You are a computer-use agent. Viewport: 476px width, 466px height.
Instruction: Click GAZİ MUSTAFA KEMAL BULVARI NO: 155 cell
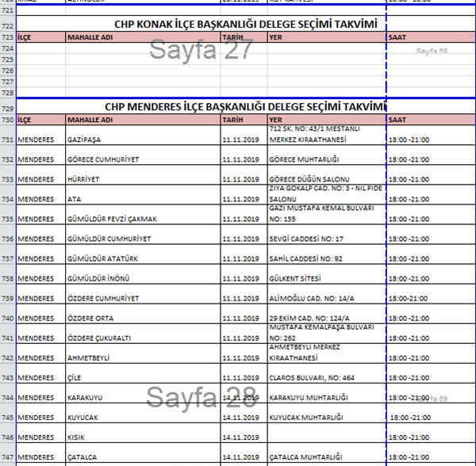pos(327,214)
